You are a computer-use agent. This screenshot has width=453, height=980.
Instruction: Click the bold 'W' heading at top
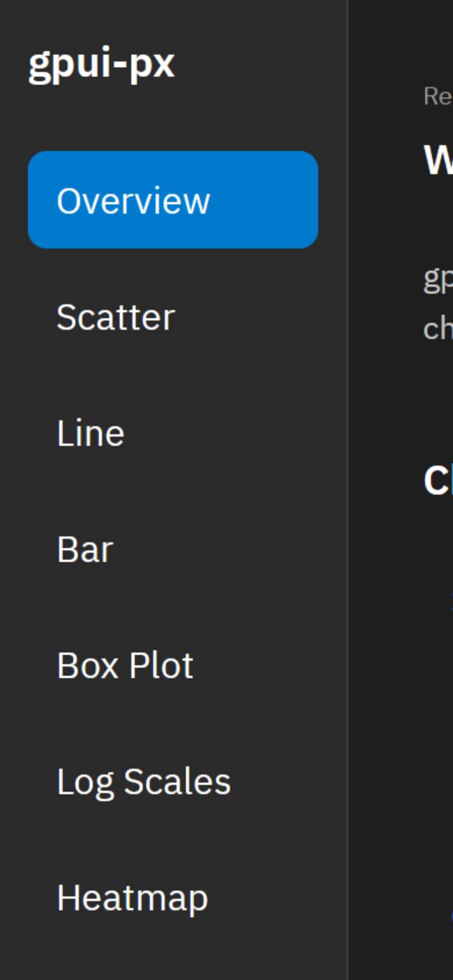[x=439, y=160]
